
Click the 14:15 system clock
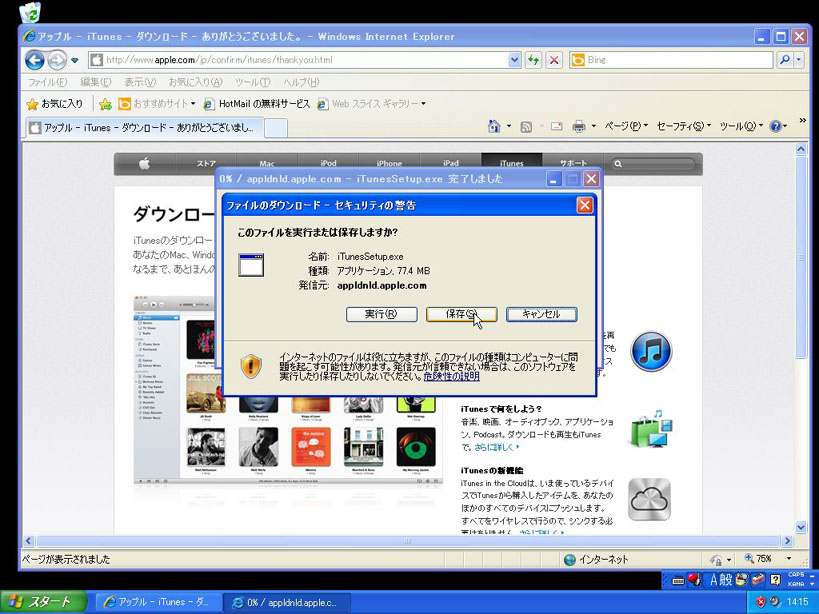[798, 602]
